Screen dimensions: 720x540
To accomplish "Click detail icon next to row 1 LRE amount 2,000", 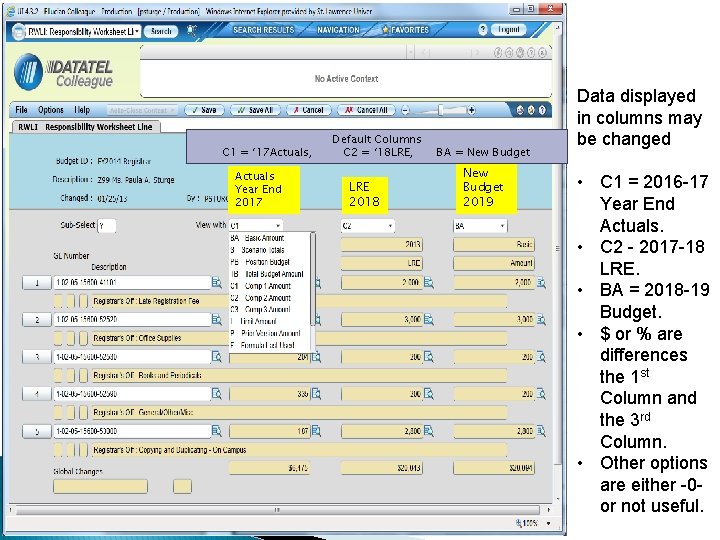I will click(428, 282).
